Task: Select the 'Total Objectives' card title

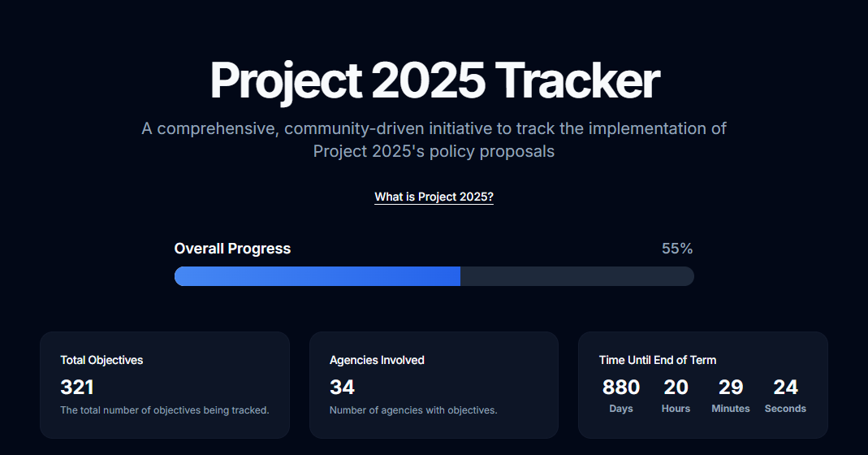Action: click(x=101, y=360)
